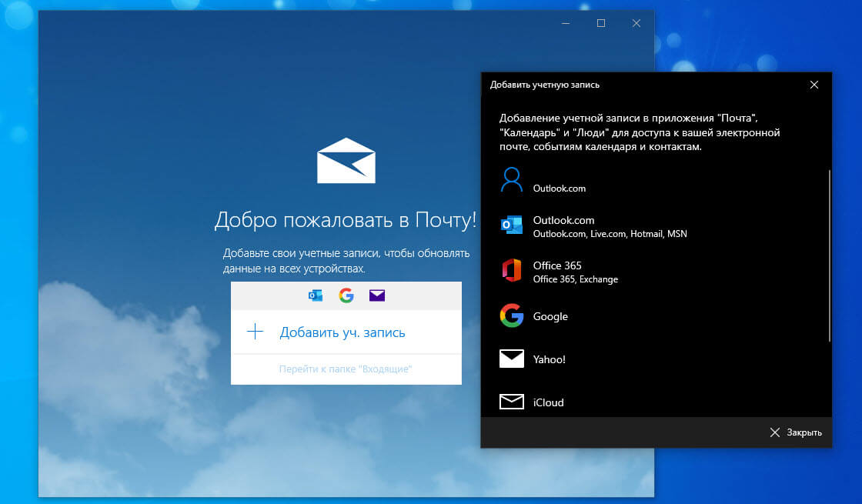Click the dialog title Добавить учетную запись

point(544,85)
